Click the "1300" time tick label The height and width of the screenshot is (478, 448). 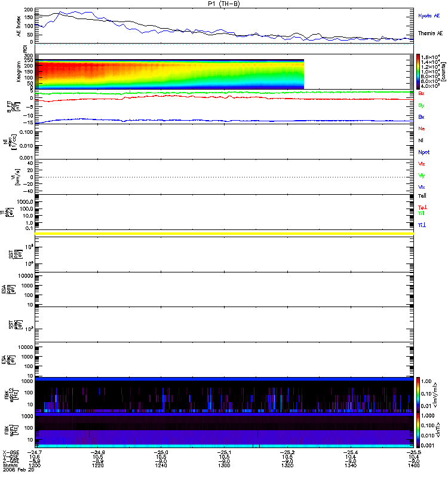coord(224,465)
